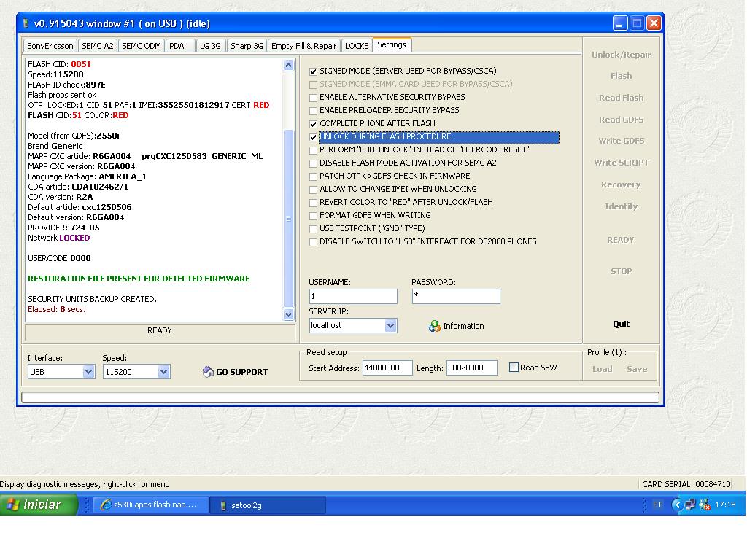
Task: Open the SERVER IP dropdown
Action: tap(390, 326)
